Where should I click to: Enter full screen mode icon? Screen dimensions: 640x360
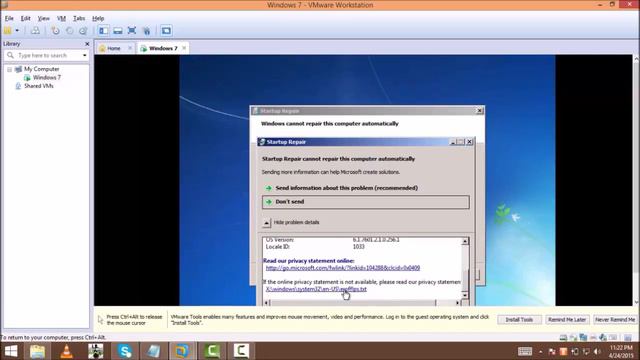132,31
